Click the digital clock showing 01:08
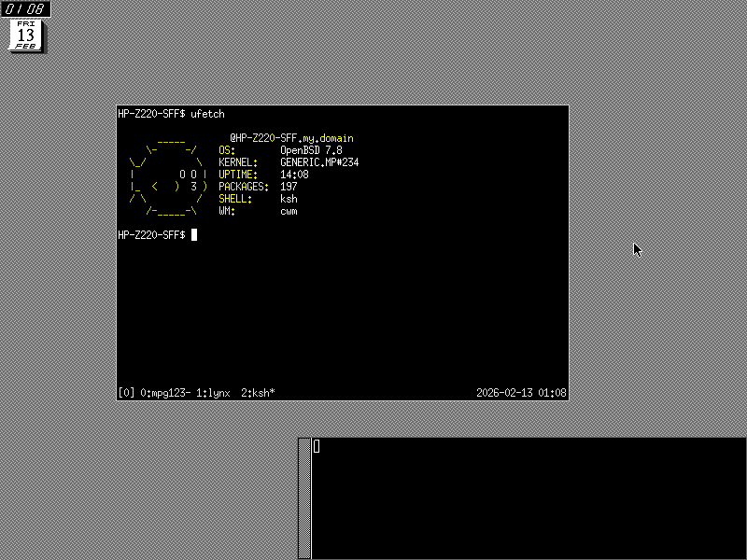Screen dimensions: 747x560 click(x=25, y=9)
